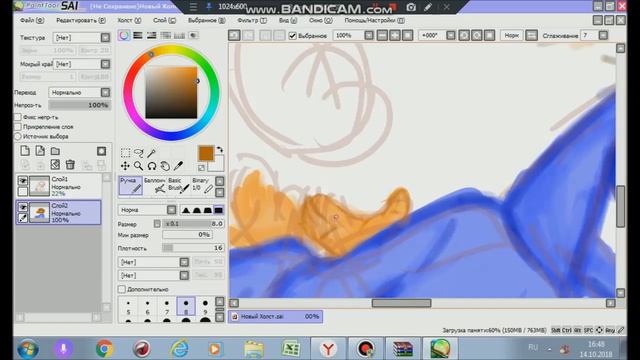Click the Норм view reset button

coord(511,36)
